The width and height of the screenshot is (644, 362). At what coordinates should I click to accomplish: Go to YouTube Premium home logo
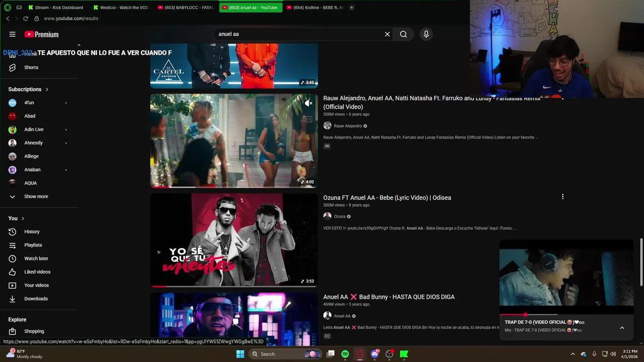(x=41, y=34)
